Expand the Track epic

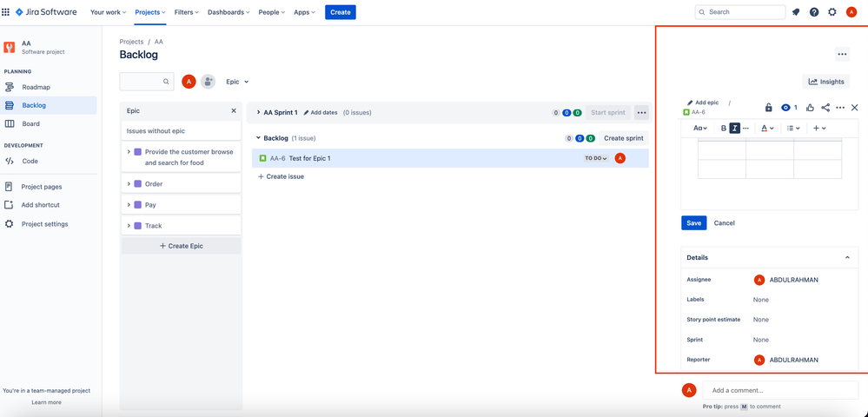129,226
